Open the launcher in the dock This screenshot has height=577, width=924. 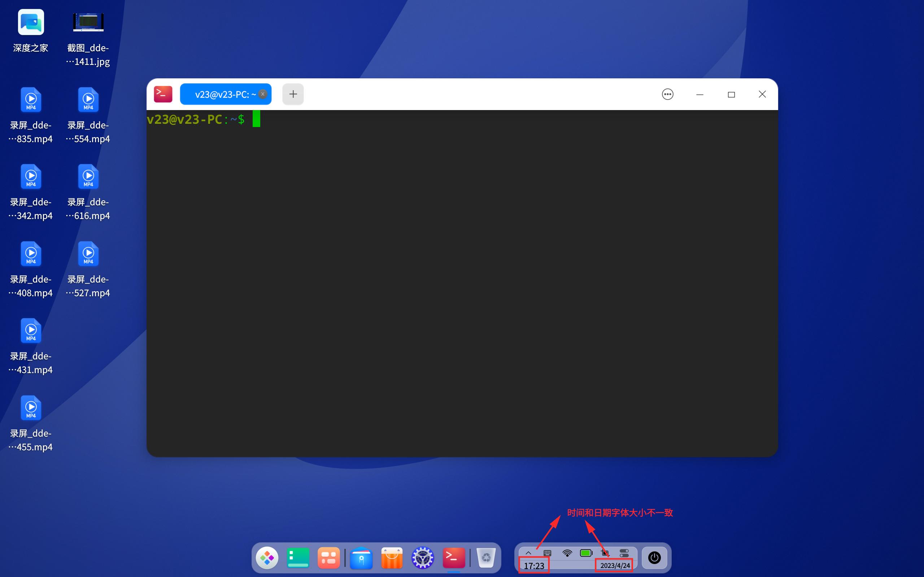click(x=267, y=558)
